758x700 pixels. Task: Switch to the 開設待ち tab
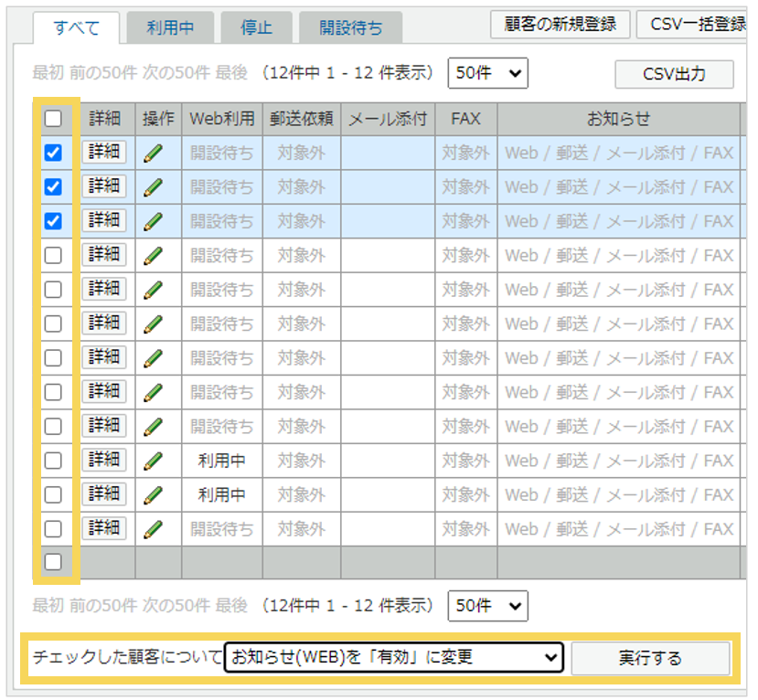(x=351, y=27)
